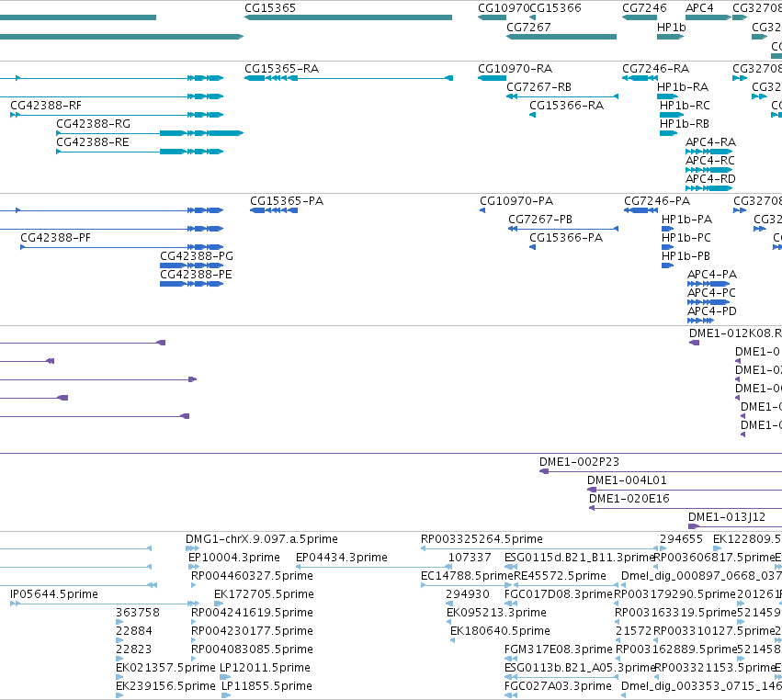
Task: Click the RP004083085.5prime label
Action: click(252, 649)
